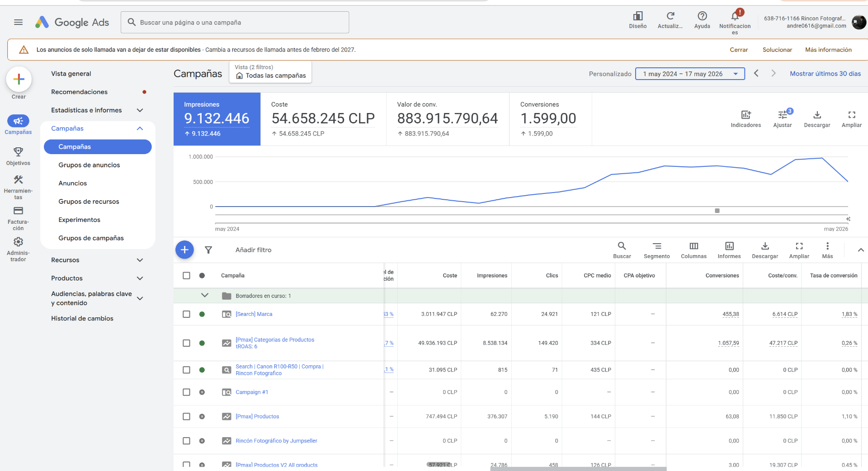Check the [Pmax] Categorias de Productos checkbox
868x471 pixels.
(186, 343)
